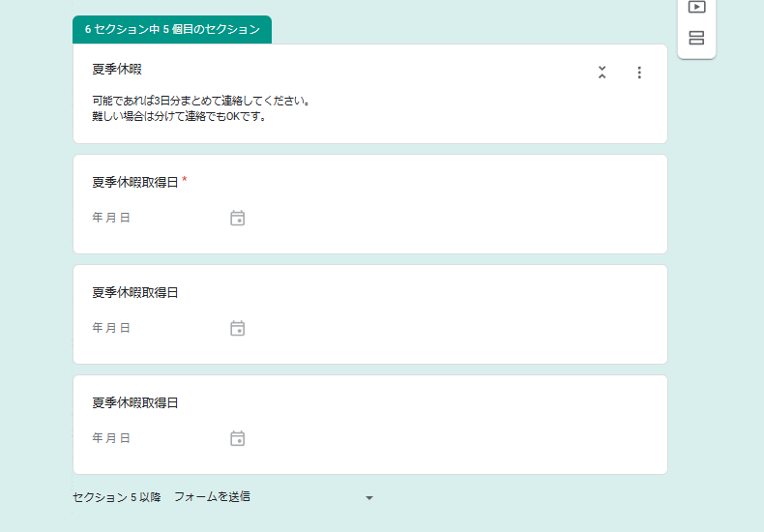
Task: Click 年月日 date field in second question
Action: [x=111, y=328]
